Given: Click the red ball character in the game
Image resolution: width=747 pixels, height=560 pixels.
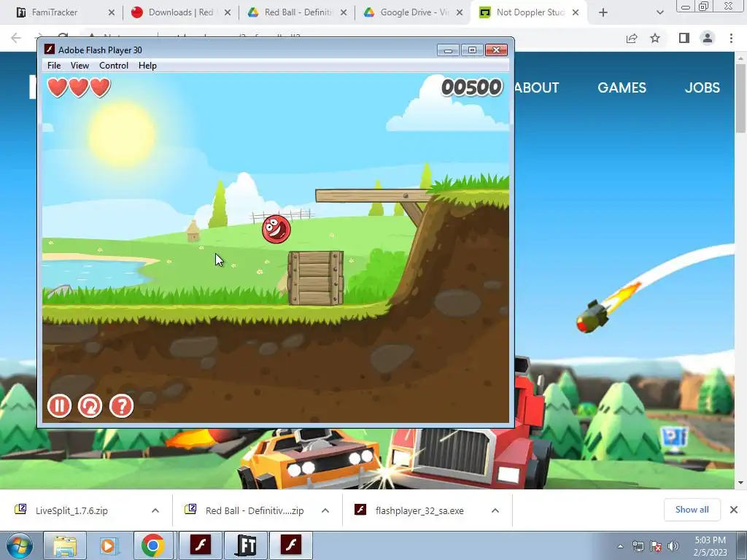Looking at the screenshot, I should pyautogui.click(x=276, y=229).
